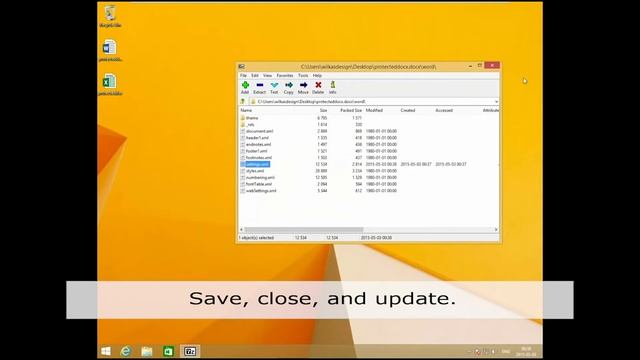Click the red X Delete button
The width and height of the screenshot is (640, 360).
318,87
